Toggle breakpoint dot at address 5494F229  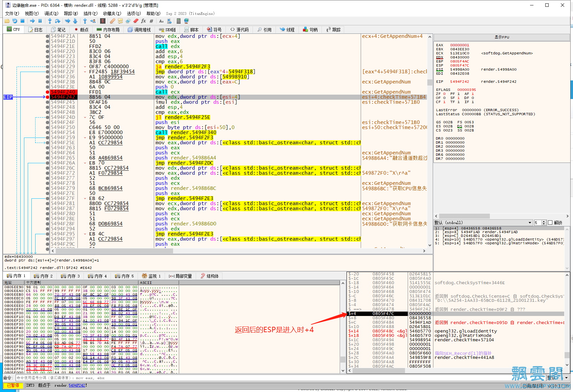click(x=47, y=67)
